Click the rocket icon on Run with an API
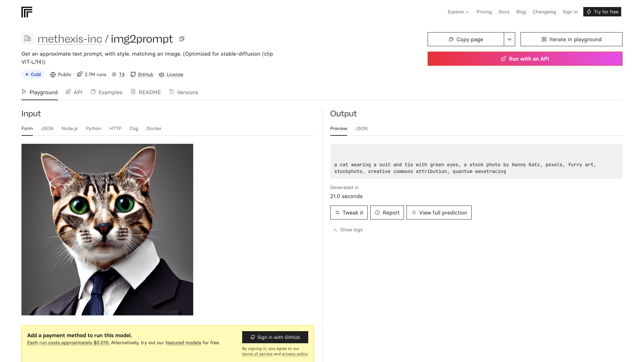Image resolution: width=644 pixels, height=362 pixels. (x=503, y=59)
